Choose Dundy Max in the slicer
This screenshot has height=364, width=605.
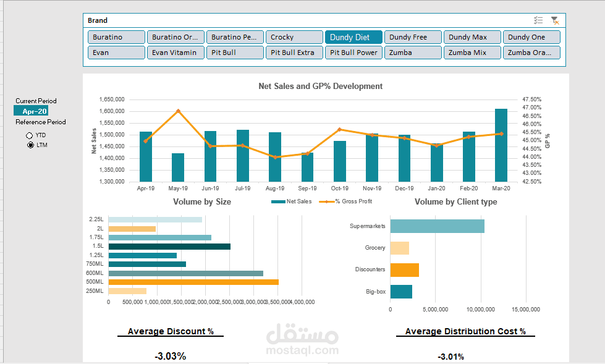(x=472, y=37)
